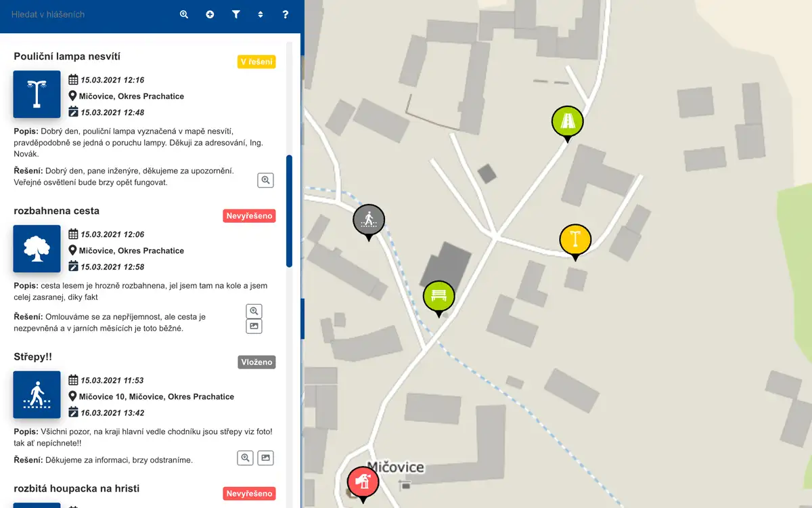Click address 'Mičovice 10, Mičovice, Okres Prachatice'

pyautogui.click(x=156, y=396)
